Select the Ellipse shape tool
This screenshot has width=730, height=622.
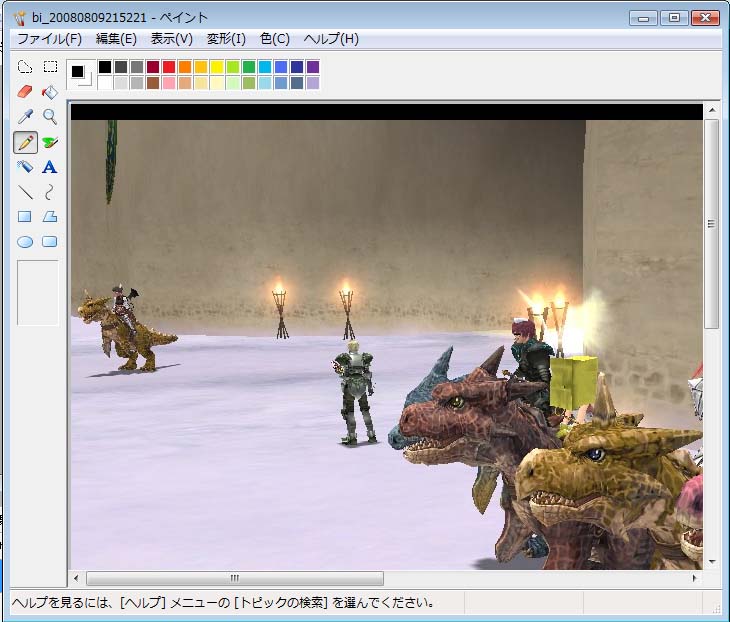[25, 242]
